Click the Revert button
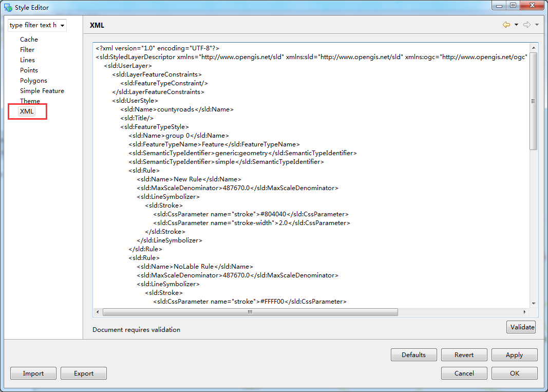Image resolution: width=548 pixels, height=392 pixels. (x=464, y=355)
